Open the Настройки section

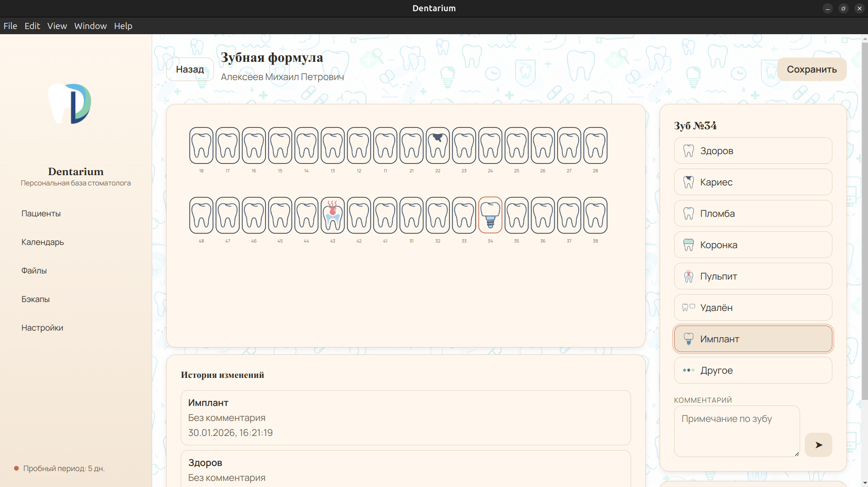[42, 328]
